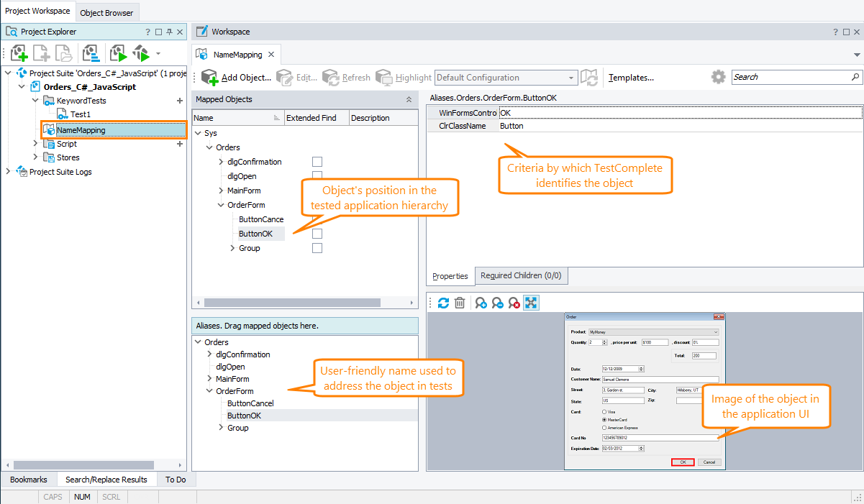
Task: Delete the object image with the trash icon
Action: click(460, 303)
